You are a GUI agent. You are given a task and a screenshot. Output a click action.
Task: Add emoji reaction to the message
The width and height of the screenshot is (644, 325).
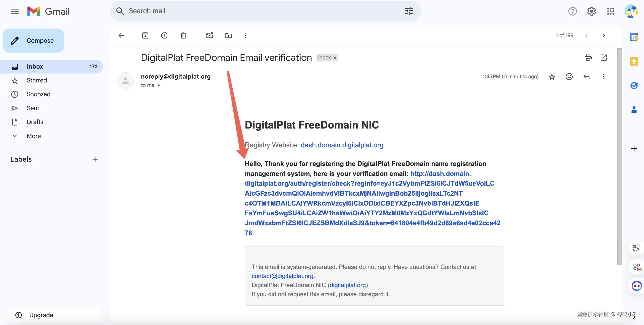point(569,77)
